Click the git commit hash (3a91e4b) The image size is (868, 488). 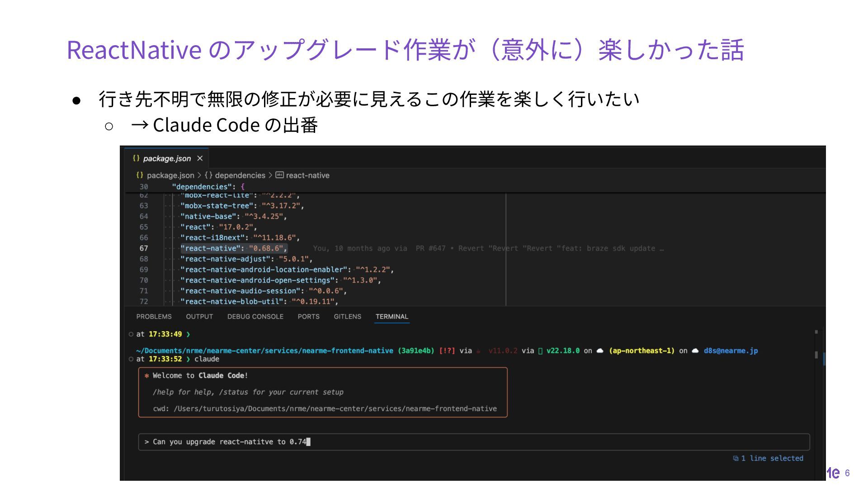point(416,351)
